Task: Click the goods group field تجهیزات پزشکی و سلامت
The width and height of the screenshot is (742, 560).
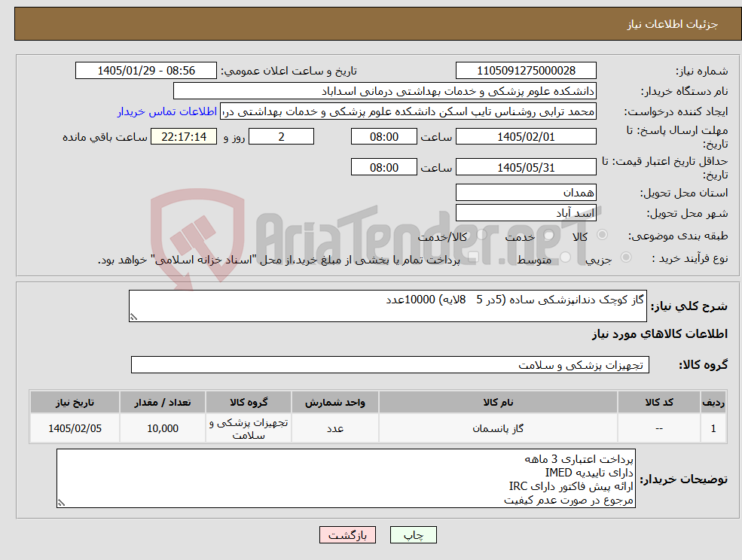Action: [x=390, y=364]
